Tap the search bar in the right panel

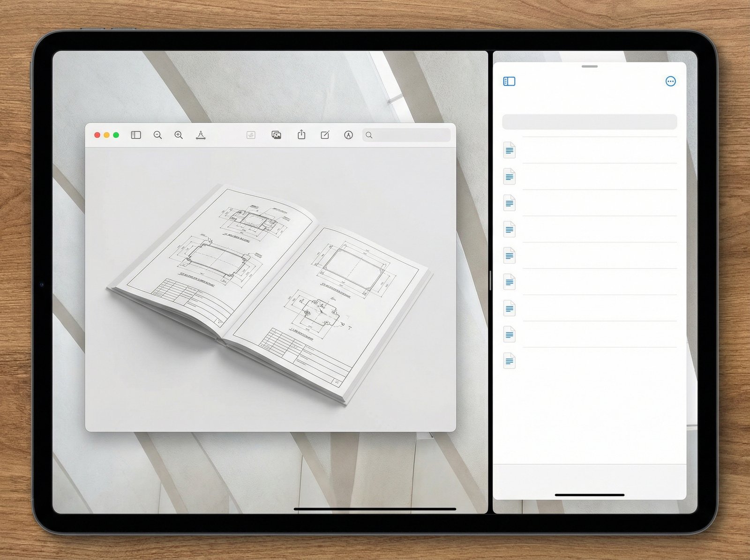tap(589, 121)
